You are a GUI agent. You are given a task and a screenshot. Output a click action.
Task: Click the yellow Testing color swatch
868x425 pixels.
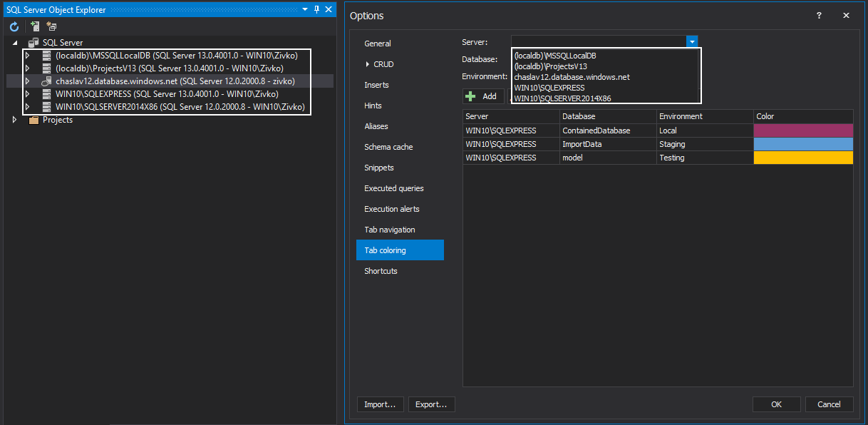803,157
